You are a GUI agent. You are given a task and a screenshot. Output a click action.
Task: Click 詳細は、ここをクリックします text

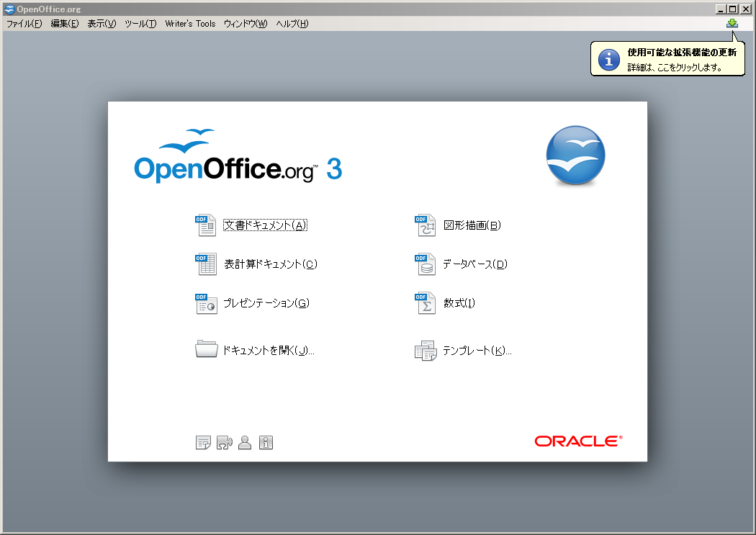click(x=675, y=68)
